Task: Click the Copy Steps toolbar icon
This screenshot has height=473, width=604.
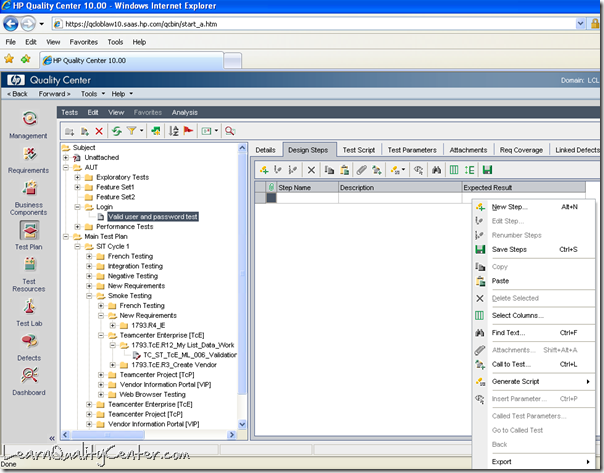Action: [x=329, y=170]
